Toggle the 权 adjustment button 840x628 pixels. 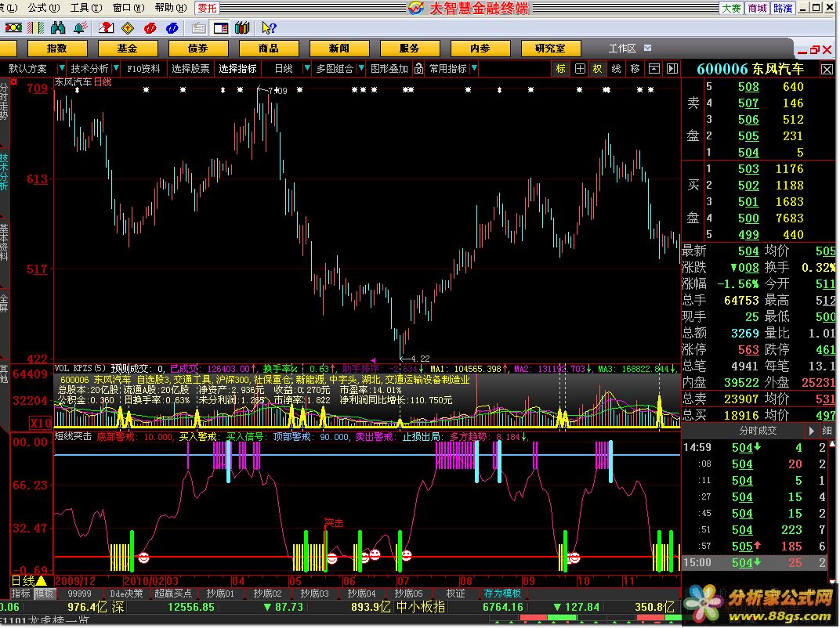[597, 69]
